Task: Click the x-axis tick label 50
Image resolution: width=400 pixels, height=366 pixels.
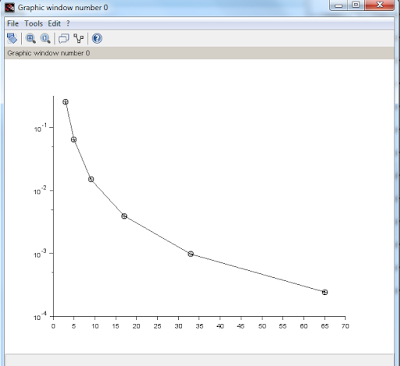Action: 262,326
